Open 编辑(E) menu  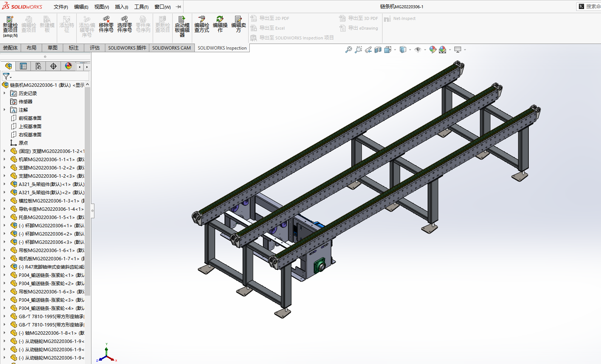pyautogui.click(x=81, y=7)
